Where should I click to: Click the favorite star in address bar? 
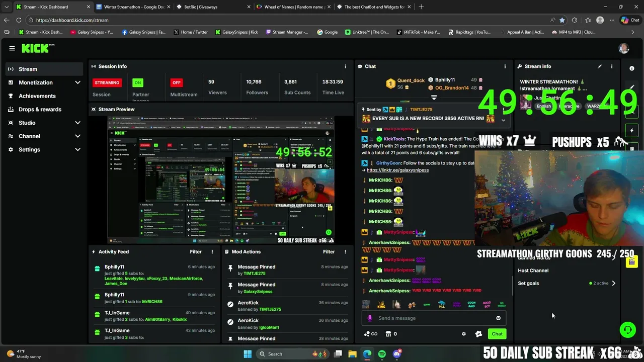[x=562, y=20]
